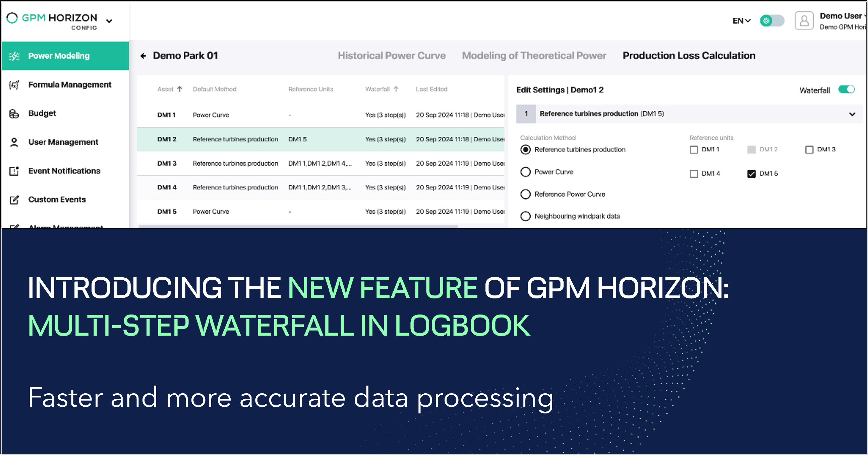Click the dark mode toggle button
The width and height of the screenshot is (868, 455).
tap(771, 22)
